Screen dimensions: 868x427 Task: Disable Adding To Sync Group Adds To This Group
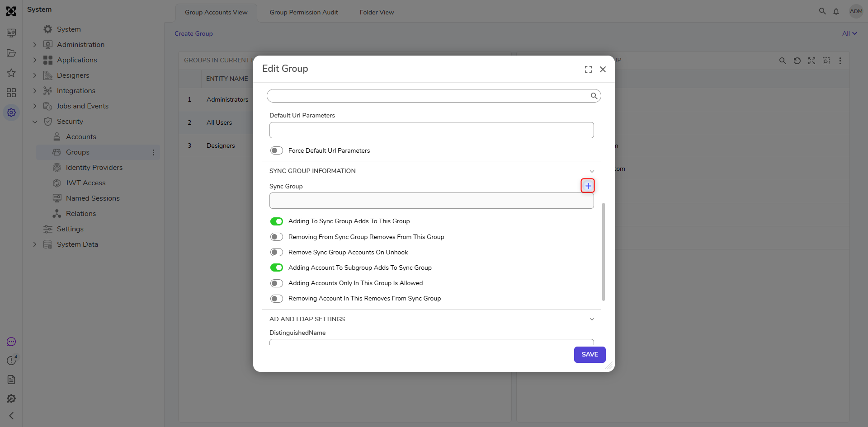click(277, 221)
